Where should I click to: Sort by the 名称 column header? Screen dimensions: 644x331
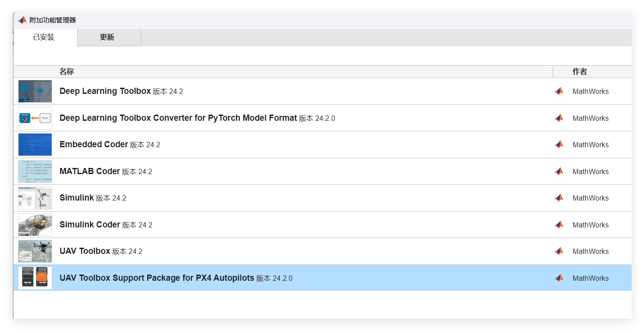pos(67,72)
